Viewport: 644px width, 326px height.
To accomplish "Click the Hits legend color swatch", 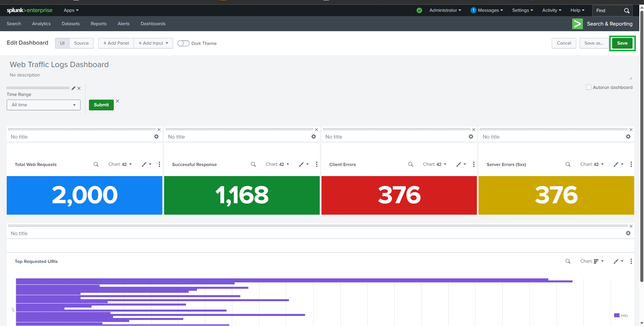I will click(616, 315).
